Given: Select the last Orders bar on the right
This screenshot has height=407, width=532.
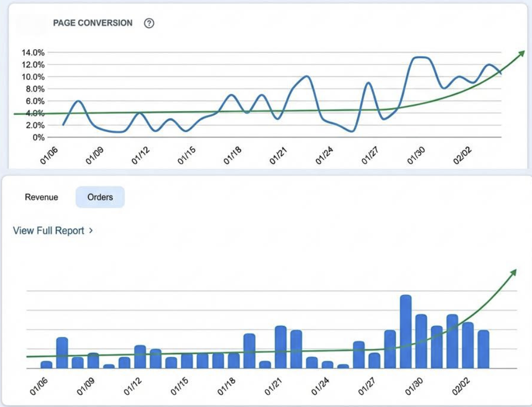Looking at the screenshot, I should pos(483,349).
